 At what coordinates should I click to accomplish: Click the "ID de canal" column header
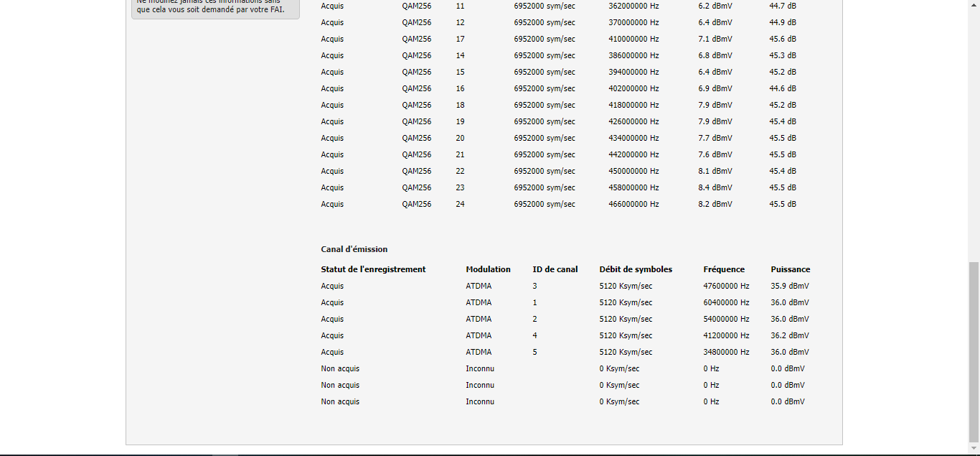click(x=555, y=269)
